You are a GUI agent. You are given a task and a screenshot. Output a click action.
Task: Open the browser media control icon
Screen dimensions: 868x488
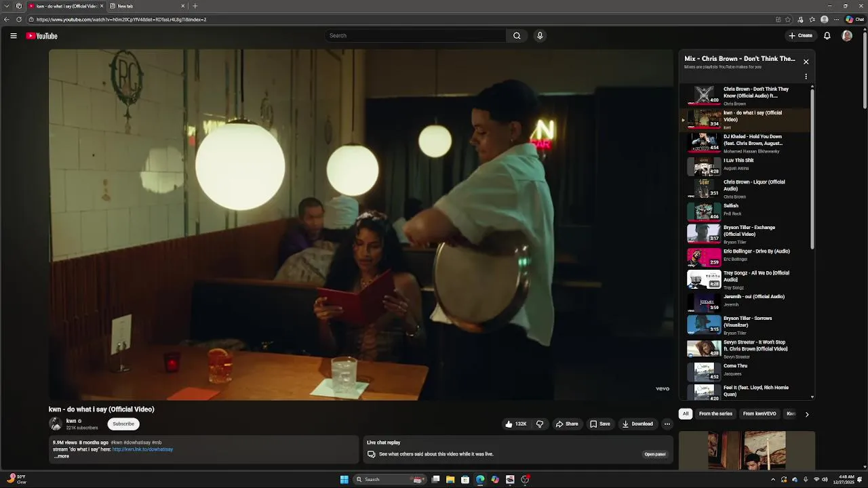(x=800, y=20)
